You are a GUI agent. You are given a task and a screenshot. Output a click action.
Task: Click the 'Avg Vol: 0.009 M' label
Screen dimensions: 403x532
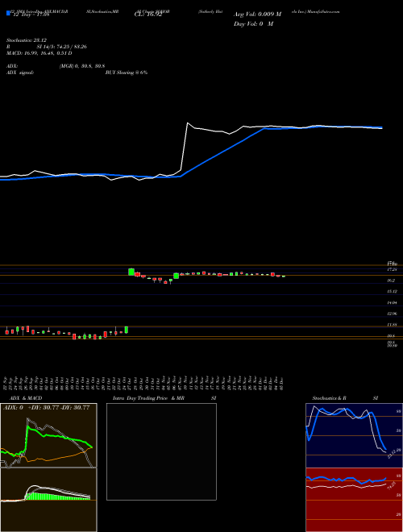257,15
